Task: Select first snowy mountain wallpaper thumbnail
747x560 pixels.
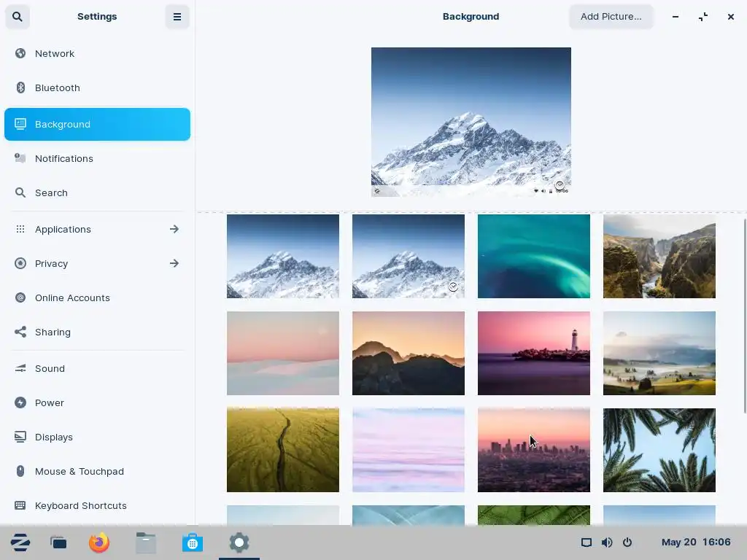Action: pos(283,256)
